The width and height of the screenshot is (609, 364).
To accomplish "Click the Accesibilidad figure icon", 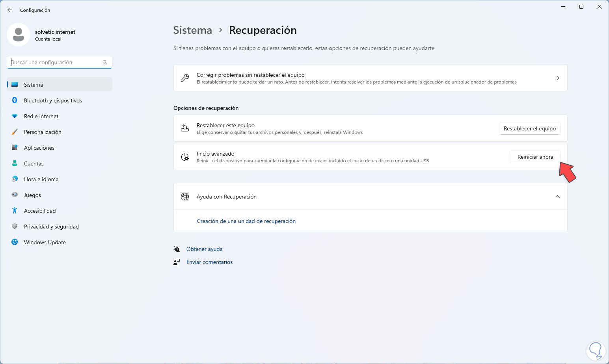I will pos(15,211).
